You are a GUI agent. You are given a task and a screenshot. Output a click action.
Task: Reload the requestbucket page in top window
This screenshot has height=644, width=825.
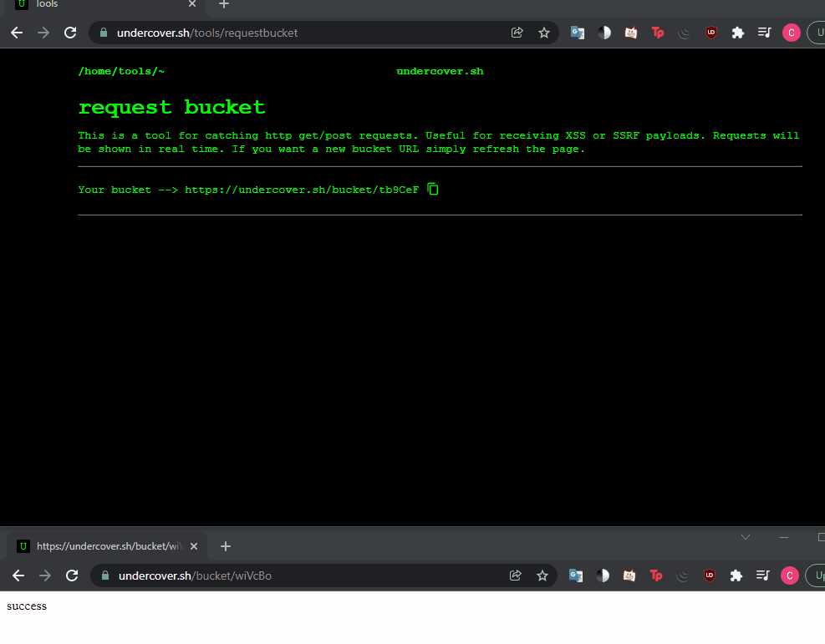[x=70, y=33]
